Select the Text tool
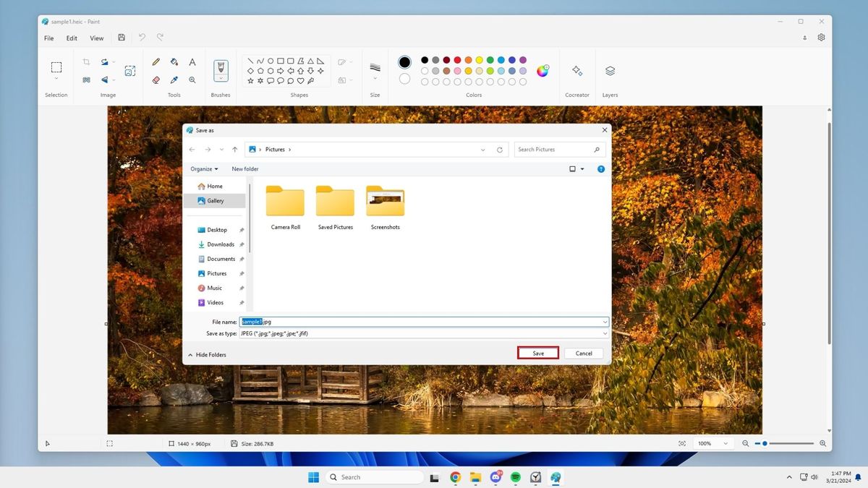The width and height of the screenshot is (868, 488). pos(192,62)
